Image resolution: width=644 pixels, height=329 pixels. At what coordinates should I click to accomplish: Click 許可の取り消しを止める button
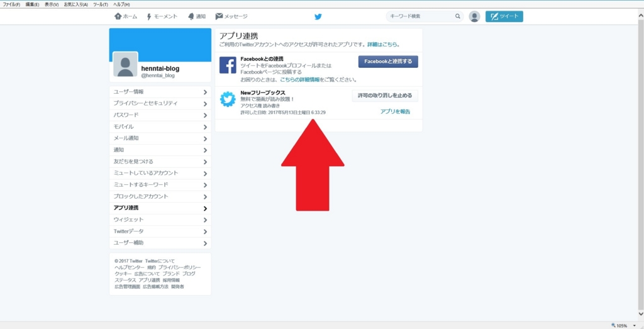[385, 96]
